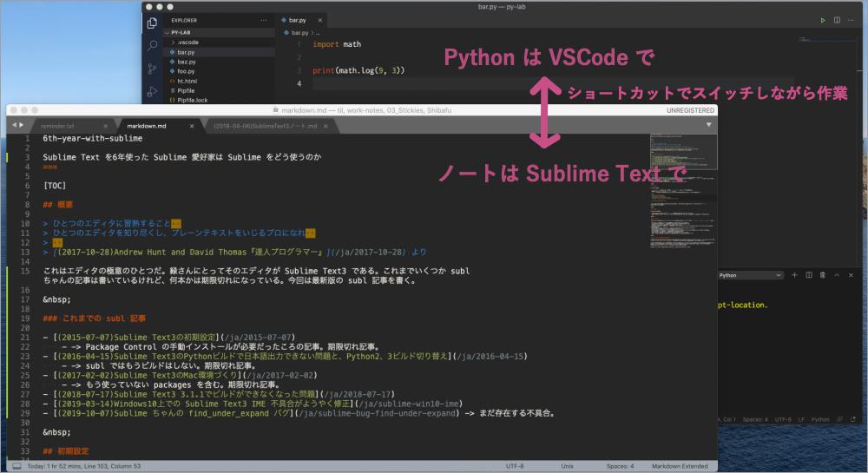Image resolution: width=868 pixels, height=473 pixels.
Task: Click VSCode feedback icon in status bar
Action: coord(839,419)
